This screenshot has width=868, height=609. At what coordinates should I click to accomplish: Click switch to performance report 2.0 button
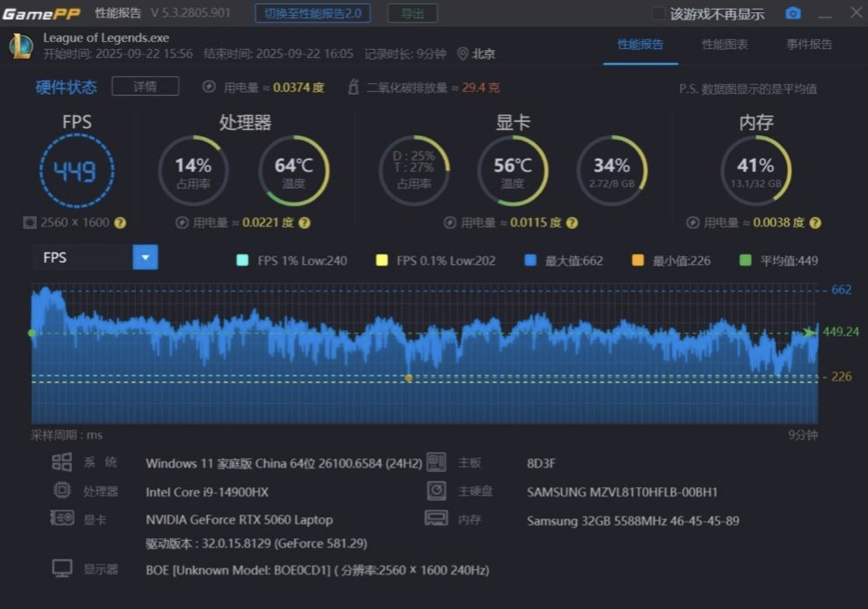click(x=313, y=14)
